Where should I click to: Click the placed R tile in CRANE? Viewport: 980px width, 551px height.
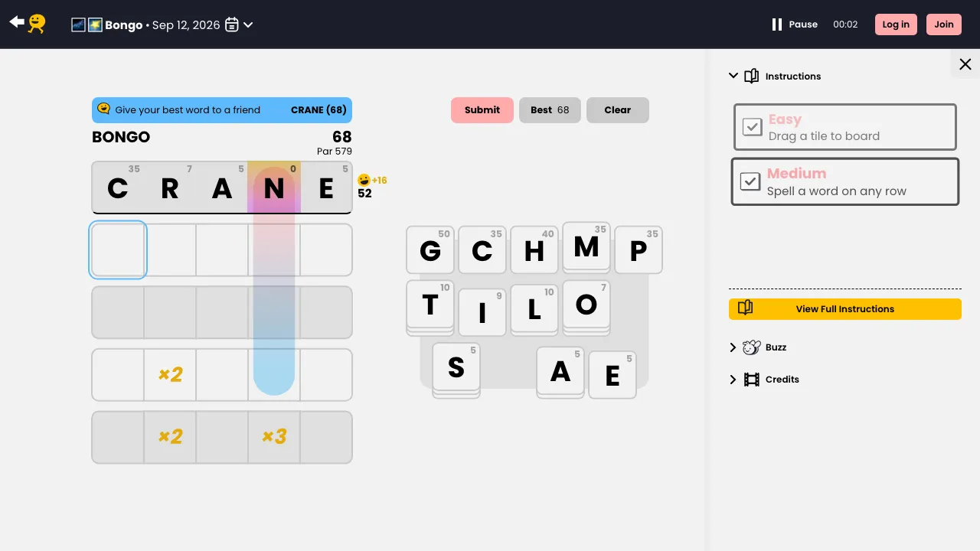point(170,187)
